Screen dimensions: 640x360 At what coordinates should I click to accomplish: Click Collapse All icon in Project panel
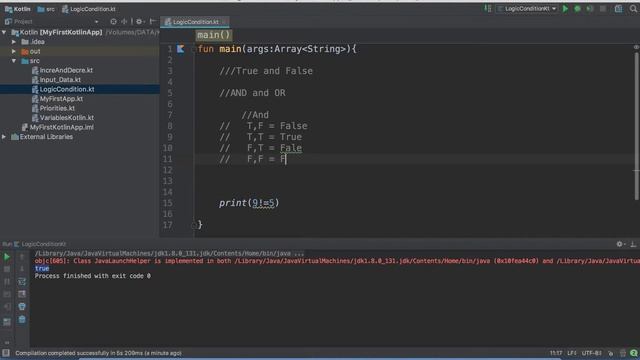pyautogui.click(x=124, y=22)
